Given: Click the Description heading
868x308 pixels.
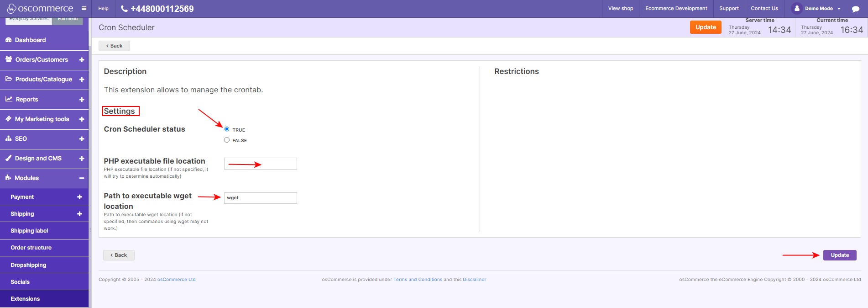Looking at the screenshot, I should point(125,71).
